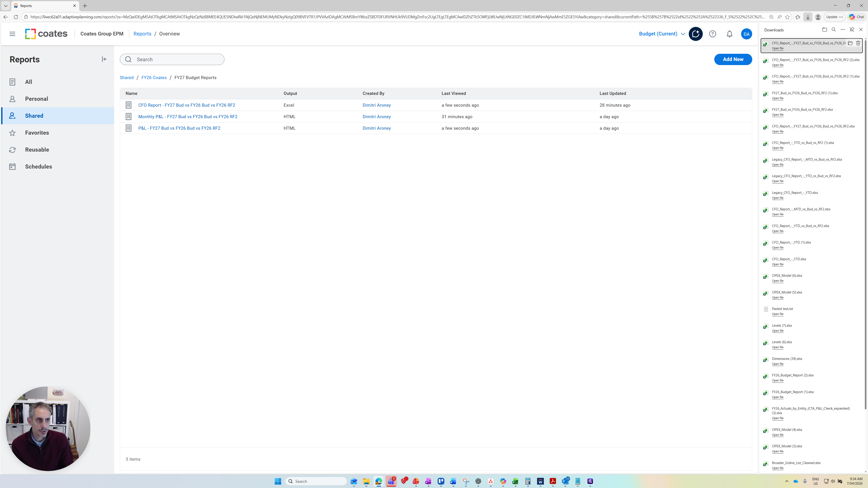Collapse the Reports sidebar panel
This screenshot has height=488, width=868.
tap(104, 59)
